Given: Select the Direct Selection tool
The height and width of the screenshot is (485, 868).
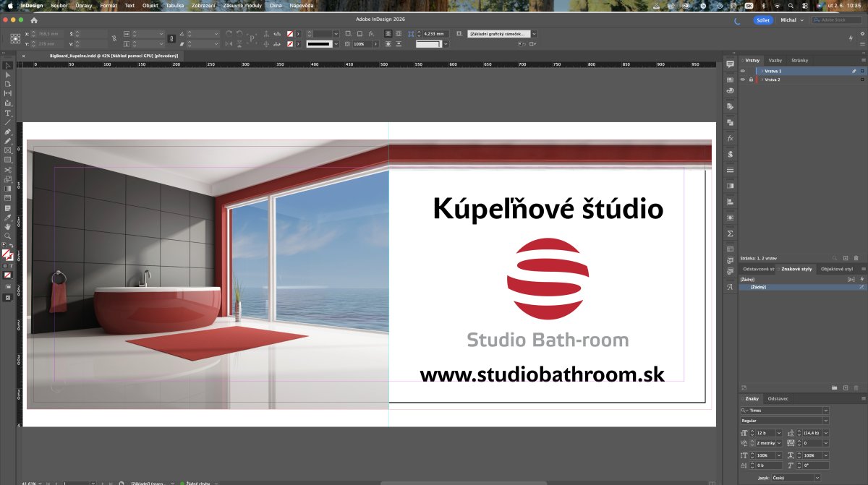Looking at the screenshot, I should pyautogui.click(x=8, y=74).
